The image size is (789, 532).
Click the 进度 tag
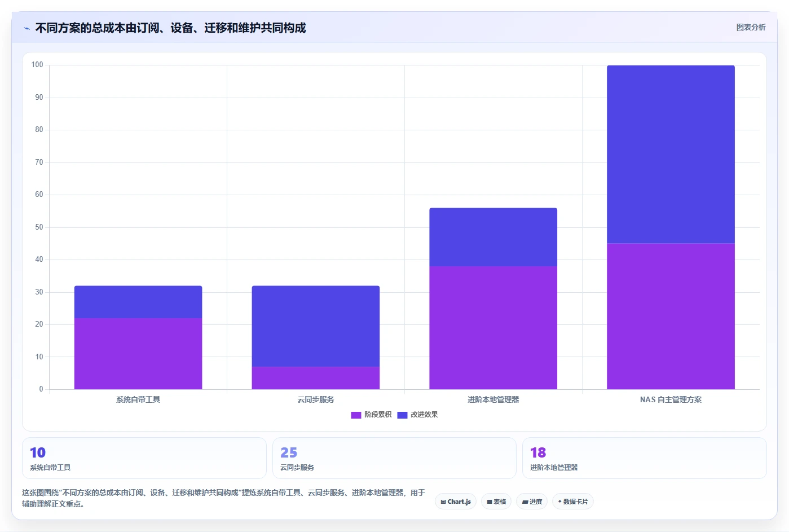[532, 502]
